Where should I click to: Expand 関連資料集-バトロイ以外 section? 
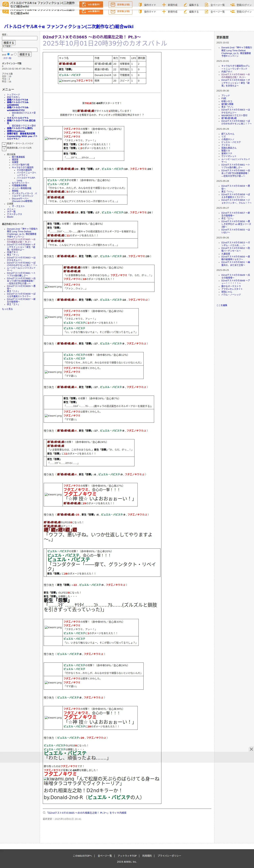pos(4,149)
